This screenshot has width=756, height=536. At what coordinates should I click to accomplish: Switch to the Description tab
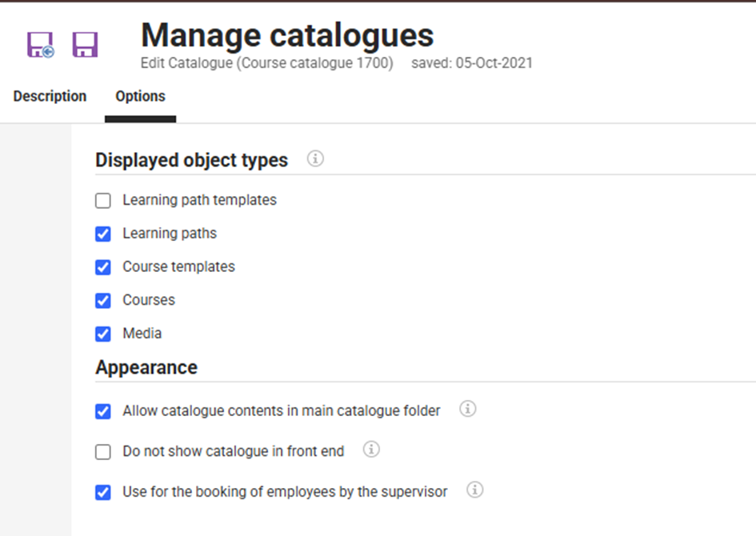point(49,96)
